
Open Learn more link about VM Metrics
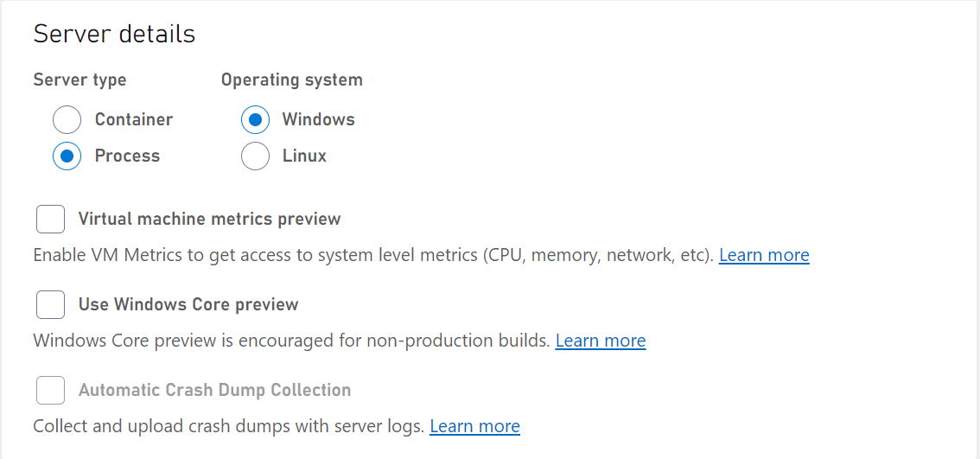[764, 255]
